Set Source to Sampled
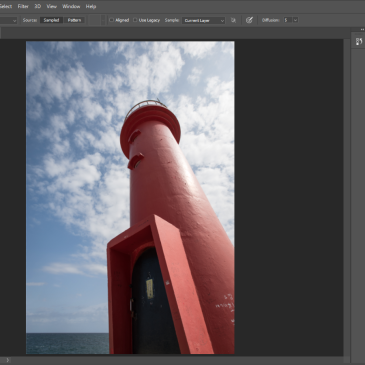The image size is (365, 365). (x=51, y=20)
